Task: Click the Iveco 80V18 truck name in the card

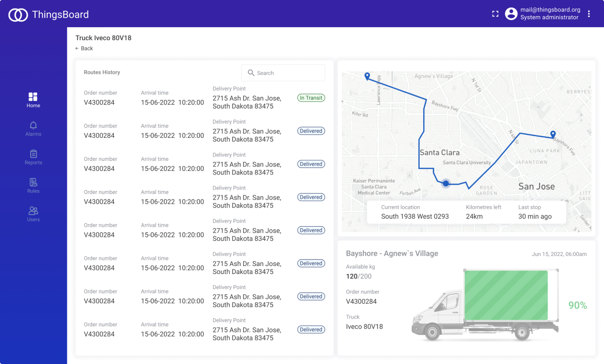Action: pos(364,327)
